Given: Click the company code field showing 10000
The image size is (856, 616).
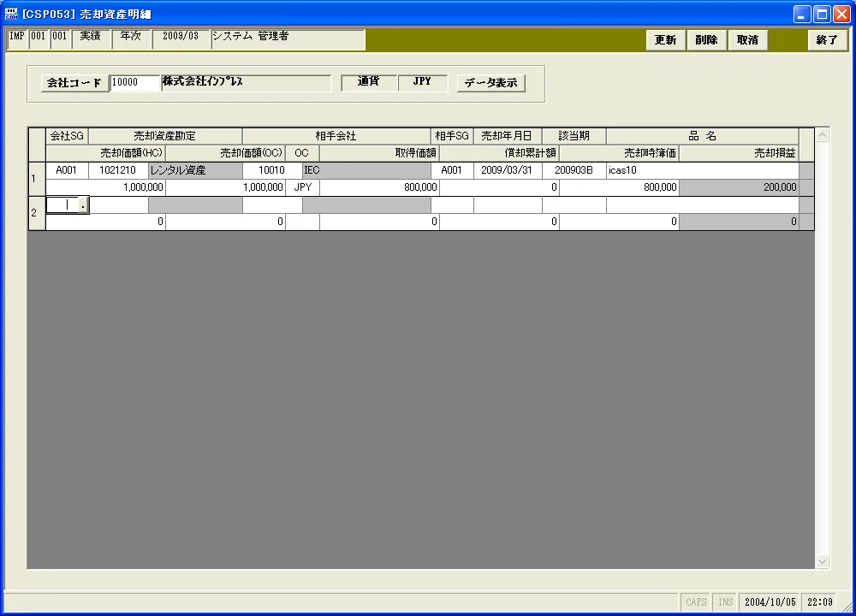Looking at the screenshot, I should [135, 82].
